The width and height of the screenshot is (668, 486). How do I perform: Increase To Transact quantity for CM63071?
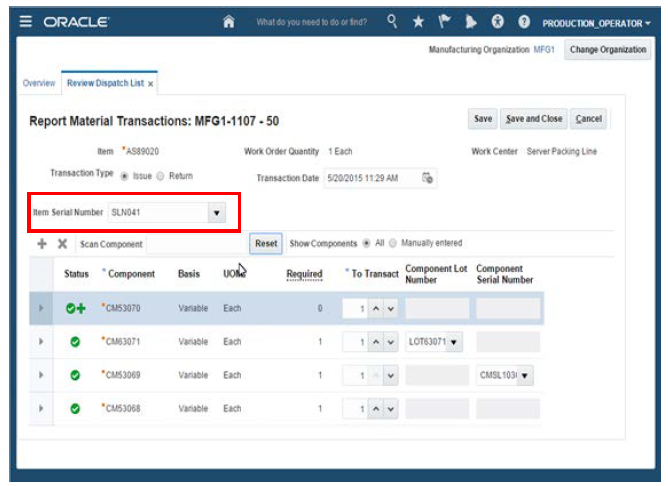tap(375, 342)
